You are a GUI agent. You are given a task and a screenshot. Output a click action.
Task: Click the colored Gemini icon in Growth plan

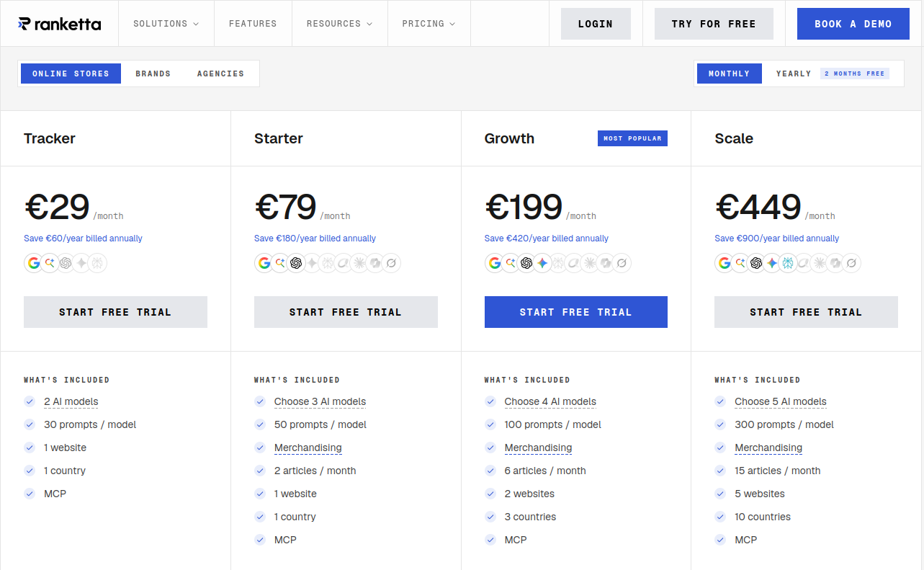pos(542,263)
